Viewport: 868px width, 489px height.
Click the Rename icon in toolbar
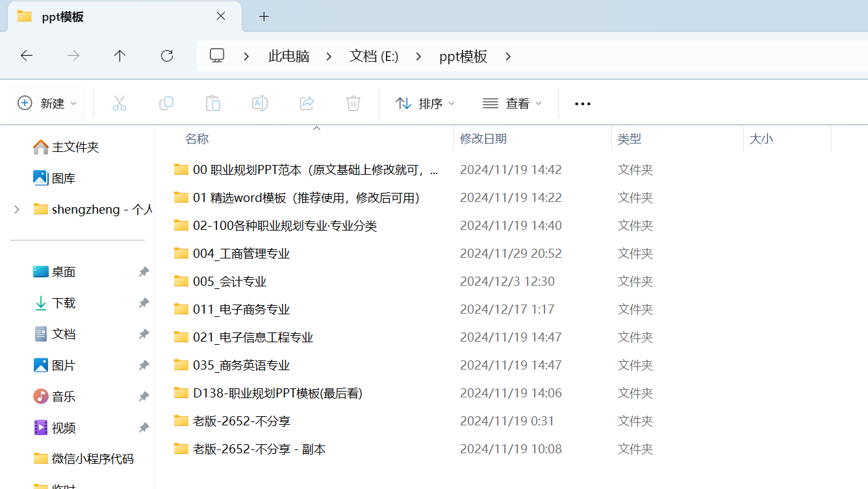coord(260,103)
